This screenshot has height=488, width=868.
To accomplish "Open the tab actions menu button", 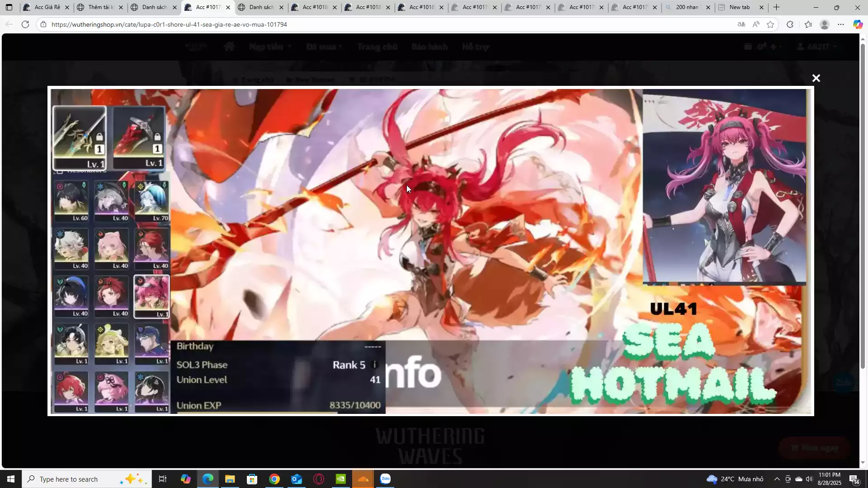I will pos(9,7).
